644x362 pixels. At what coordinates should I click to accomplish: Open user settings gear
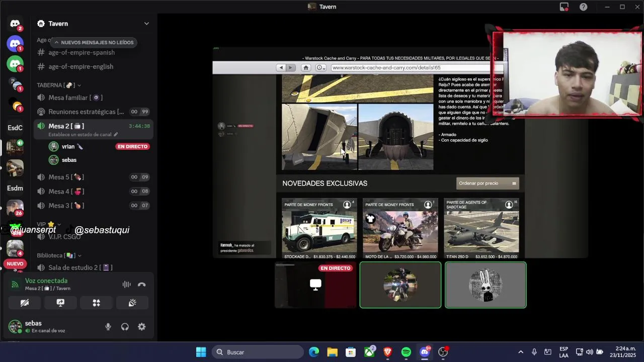(142, 327)
